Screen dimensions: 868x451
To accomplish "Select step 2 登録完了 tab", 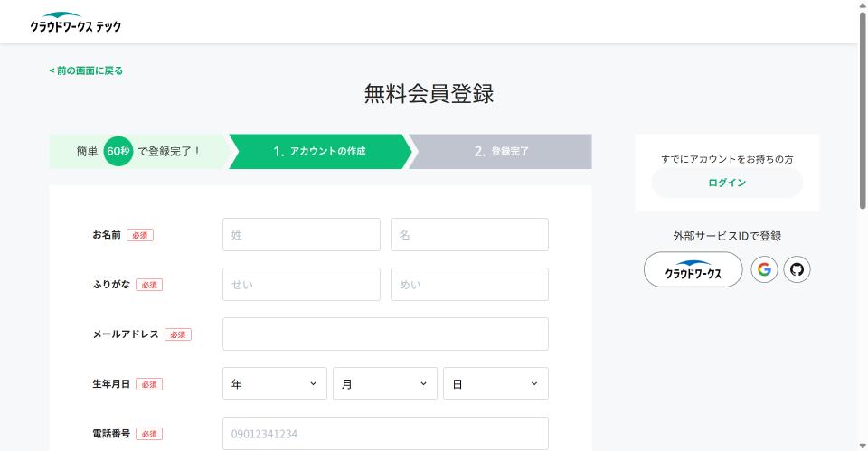I will tap(501, 151).
